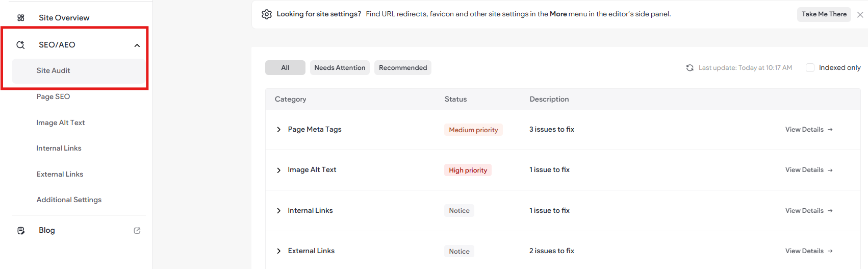Viewport: 868px width, 269px height.
Task: Go to Additional Settings in sidebar
Action: 69,200
